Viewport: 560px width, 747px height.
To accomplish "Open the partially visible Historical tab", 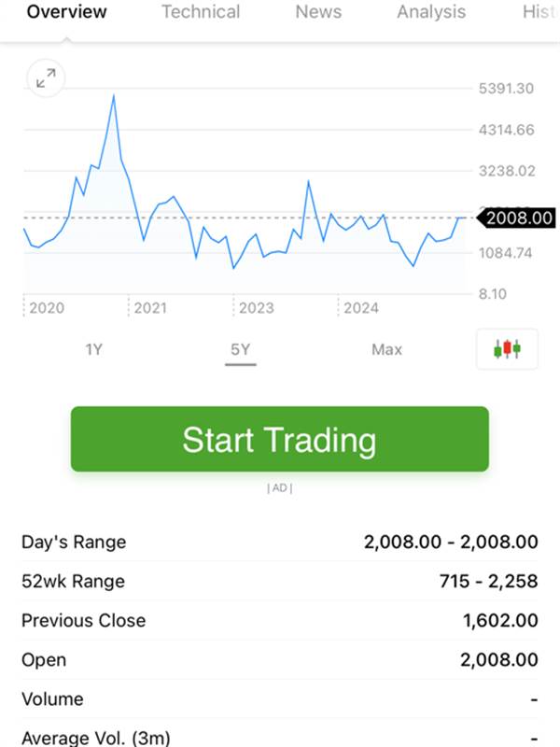I will tap(540, 12).
